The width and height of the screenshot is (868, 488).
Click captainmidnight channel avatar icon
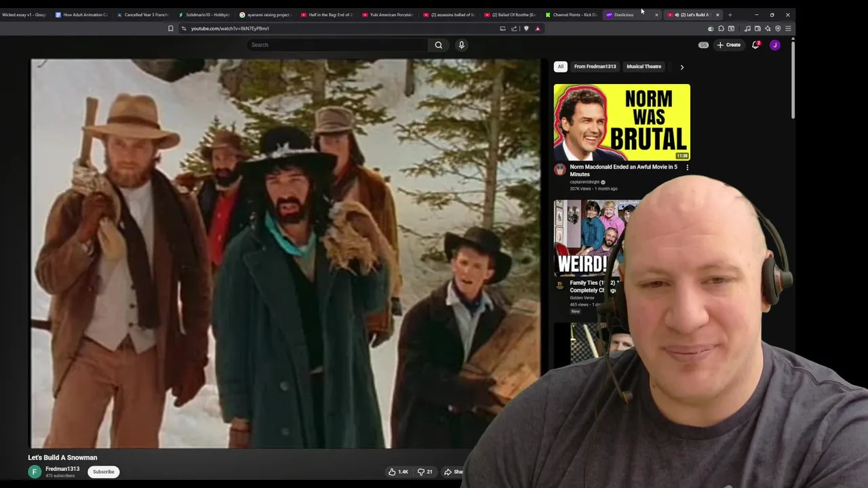coord(559,169)
